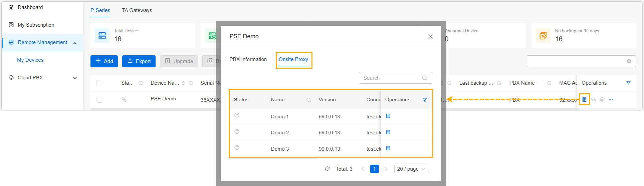Viewport: 644px width, 186px height.
Task: Open details icon for Demo 2 proxy
Action: (x=388, y=132)
